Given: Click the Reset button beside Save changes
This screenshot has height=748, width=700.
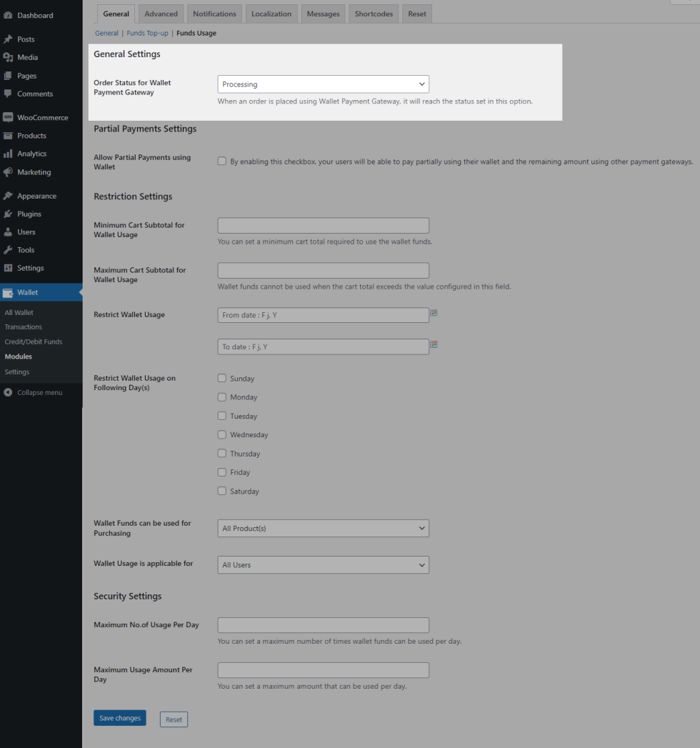Looking at the screenshot, I should pos(174,719).
